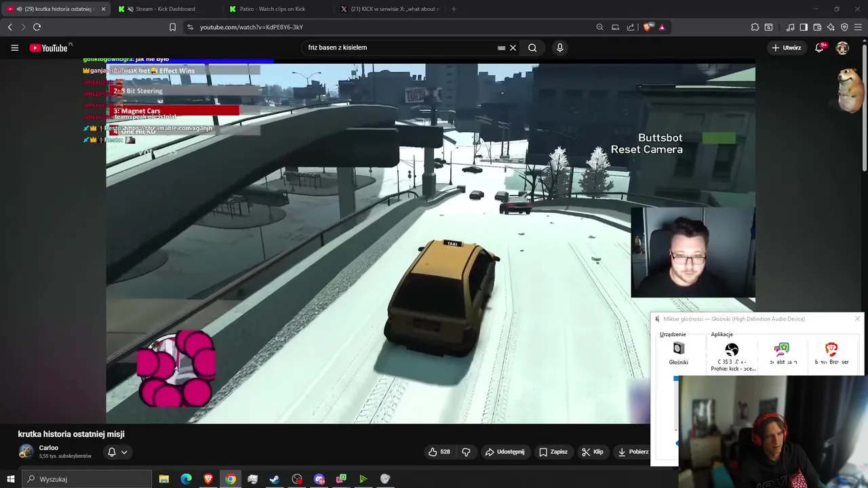This screenshot has width=868, height=488.
Task: Open Brave Rewards triangle icon
Action: [662, 27]
